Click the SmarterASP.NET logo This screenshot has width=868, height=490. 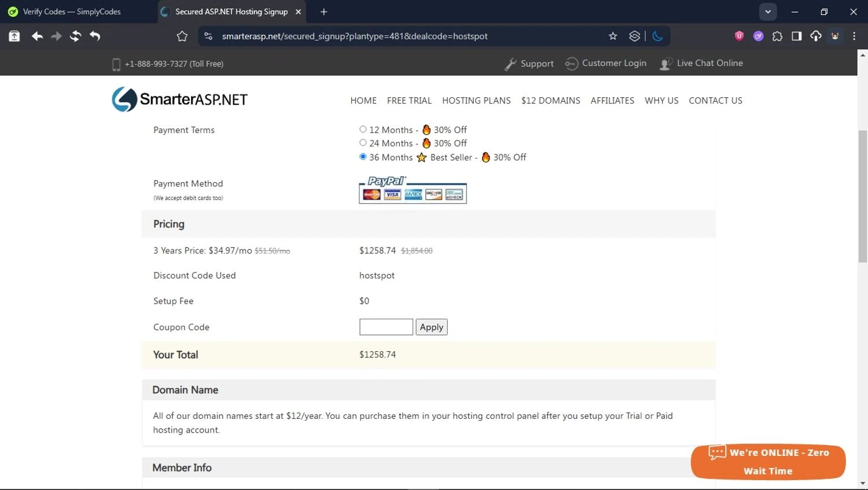click(179, 100)
